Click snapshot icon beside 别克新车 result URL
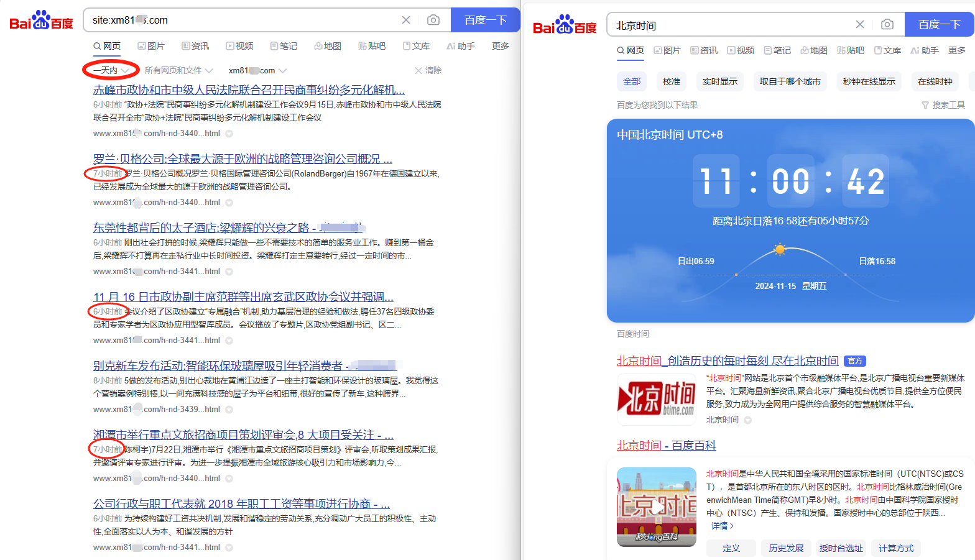Screen dimensions: 975x560 [229, 410]
